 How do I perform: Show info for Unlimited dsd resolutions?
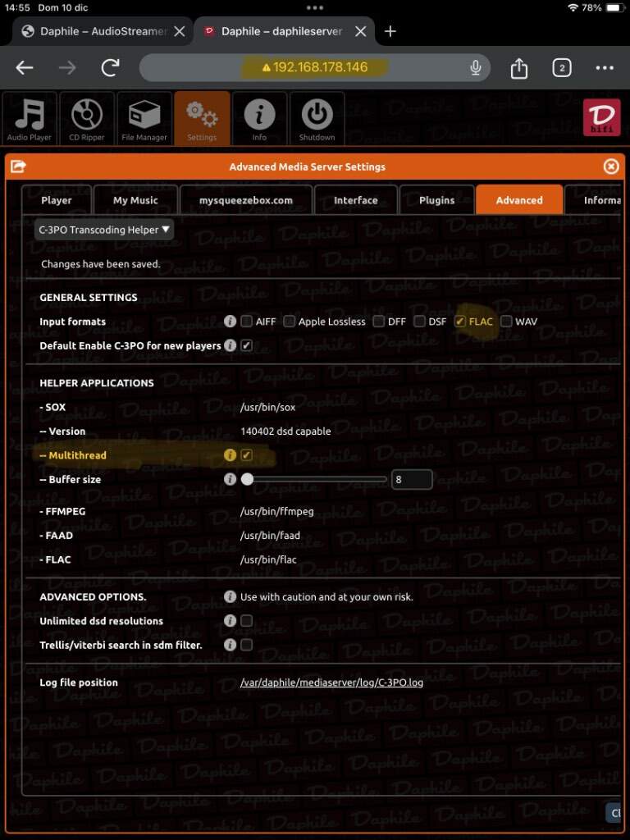pyautogui.click(x=230, y=620)
